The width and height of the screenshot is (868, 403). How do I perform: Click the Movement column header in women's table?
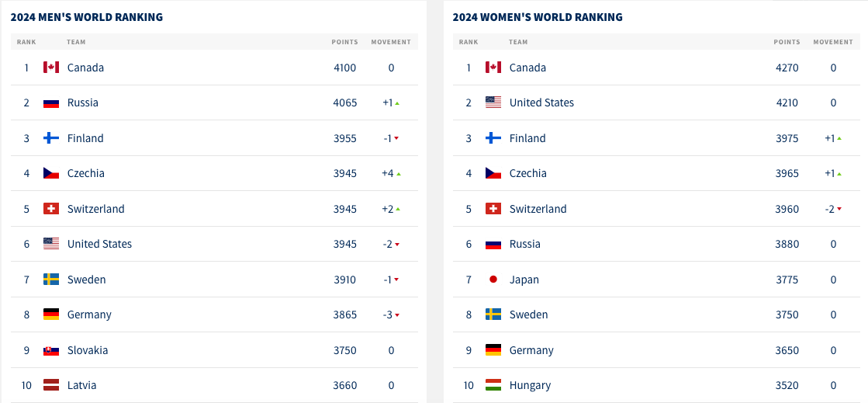[x=833, y=42]
